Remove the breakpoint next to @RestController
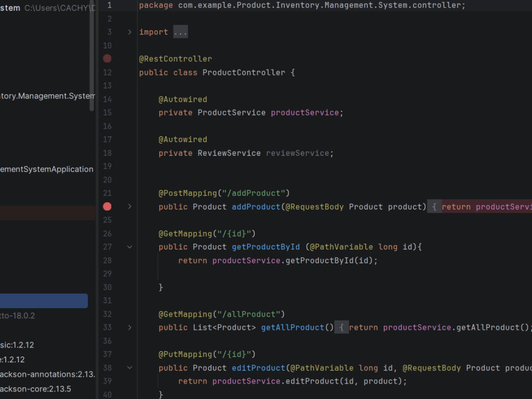Viewport: 532px width, 399px height. (x=107, y=59)
